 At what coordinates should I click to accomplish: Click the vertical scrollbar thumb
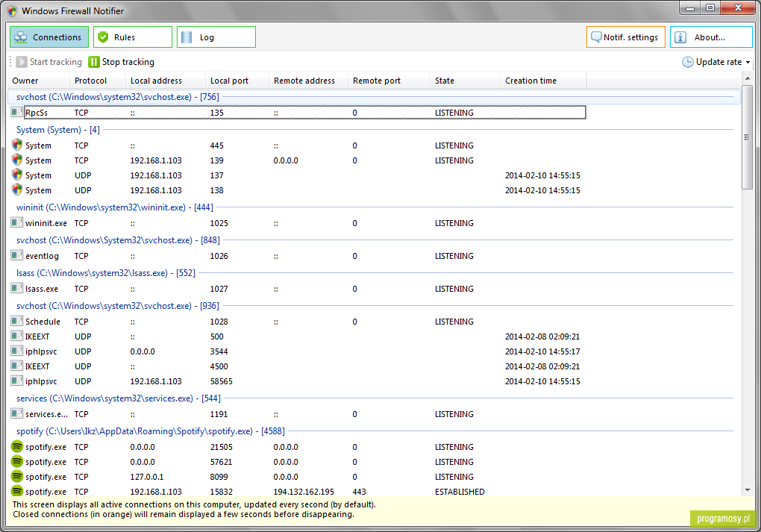click(747, 137)
